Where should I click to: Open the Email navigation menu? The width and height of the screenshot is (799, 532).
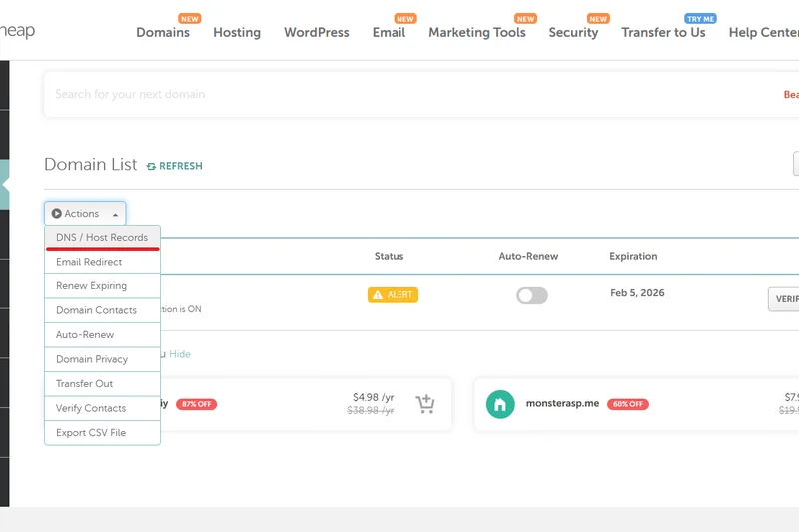pos(389,32)
